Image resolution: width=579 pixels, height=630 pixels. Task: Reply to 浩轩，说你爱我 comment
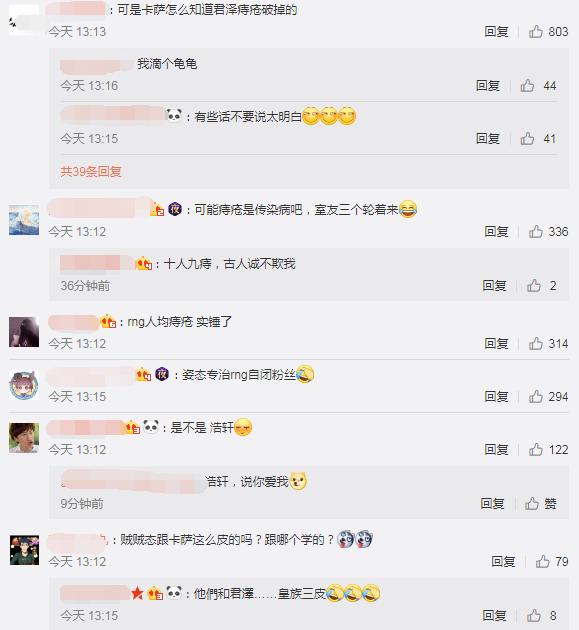point(492,503)
